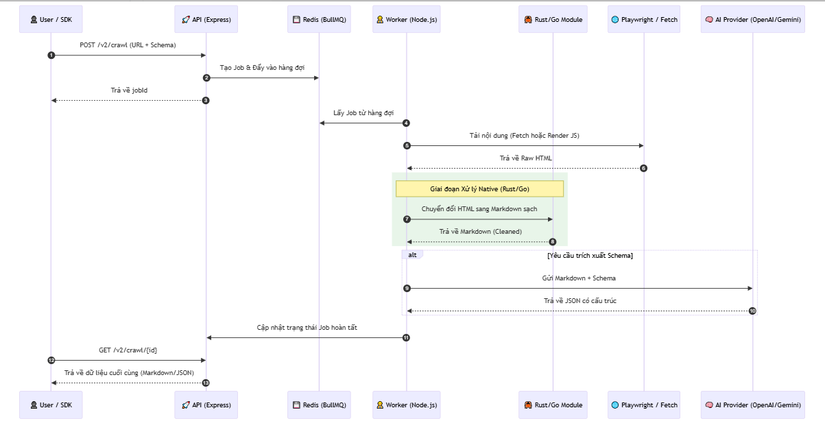Select the bottom Worker (Node.js) participant box

[407, 405]
